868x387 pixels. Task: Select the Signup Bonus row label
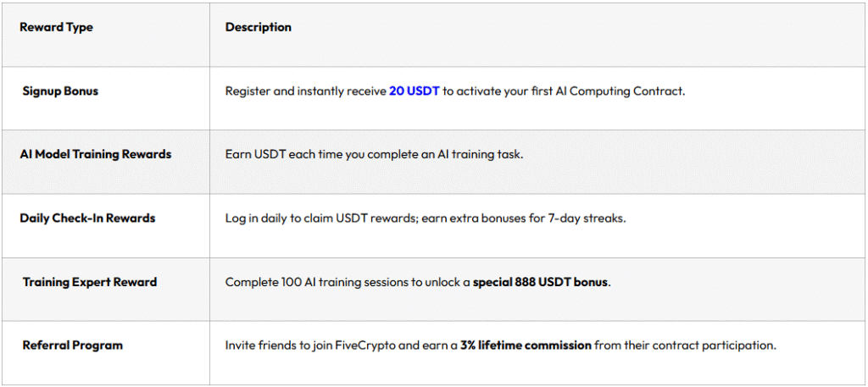(60, 91)
